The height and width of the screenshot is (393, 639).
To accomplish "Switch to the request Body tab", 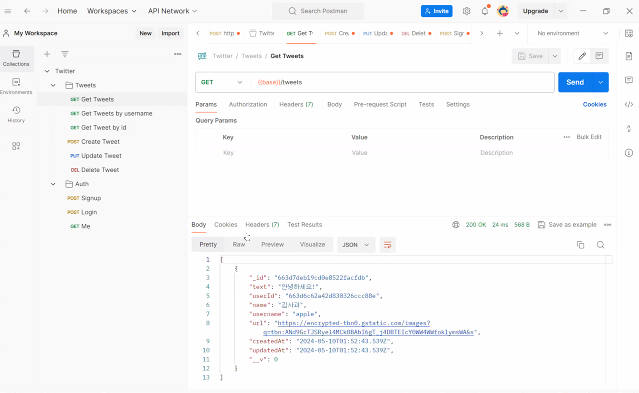I will coord(335,104).
